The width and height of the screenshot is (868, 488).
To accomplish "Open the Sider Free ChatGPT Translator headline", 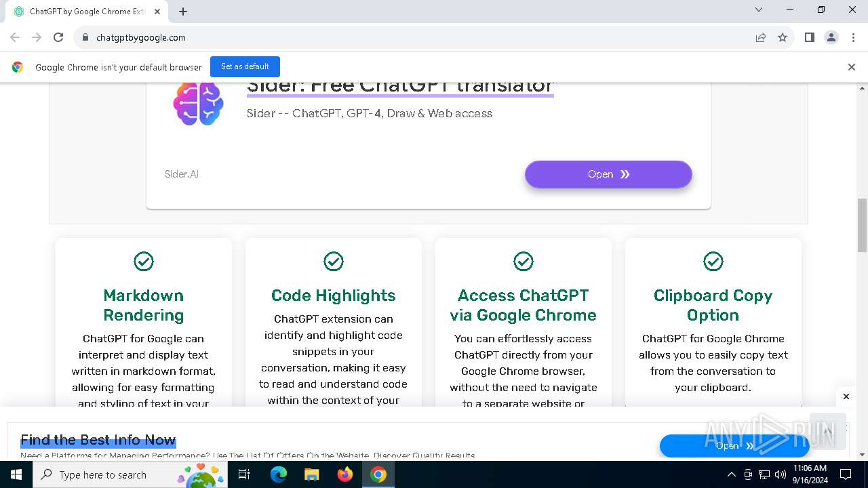I will coord(400,87).
